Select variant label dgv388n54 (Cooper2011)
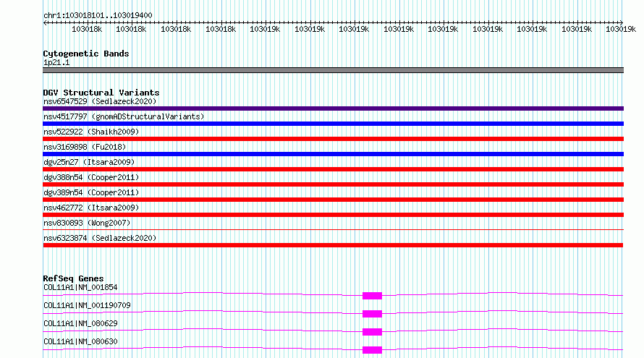 coord(91,177)
